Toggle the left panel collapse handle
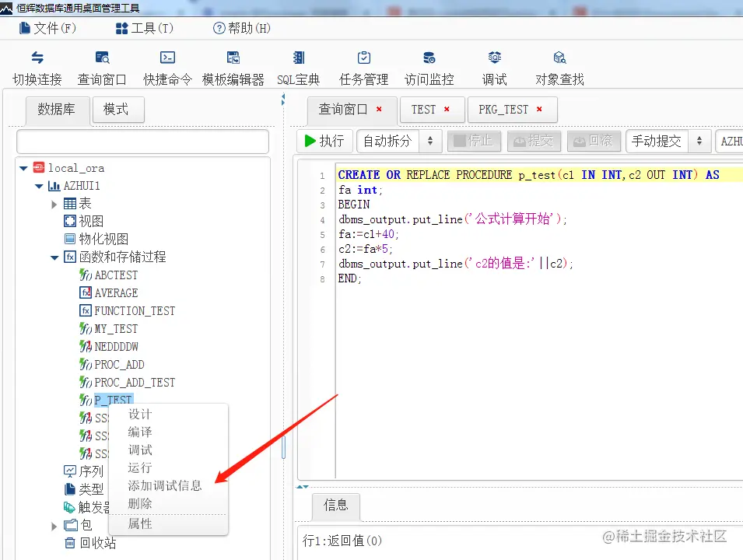The image size is (743, 560). coord(283,100)
